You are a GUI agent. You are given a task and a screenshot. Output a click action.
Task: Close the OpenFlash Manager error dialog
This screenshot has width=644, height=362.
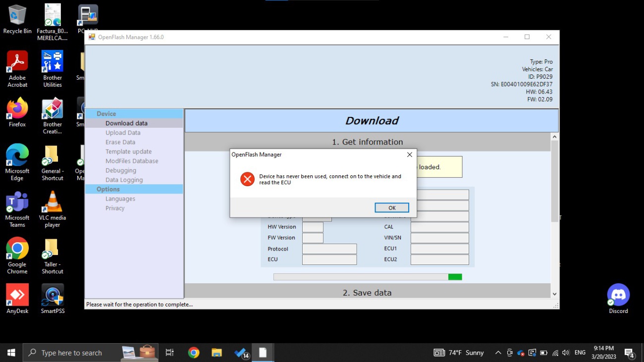[x=409, y=155]
